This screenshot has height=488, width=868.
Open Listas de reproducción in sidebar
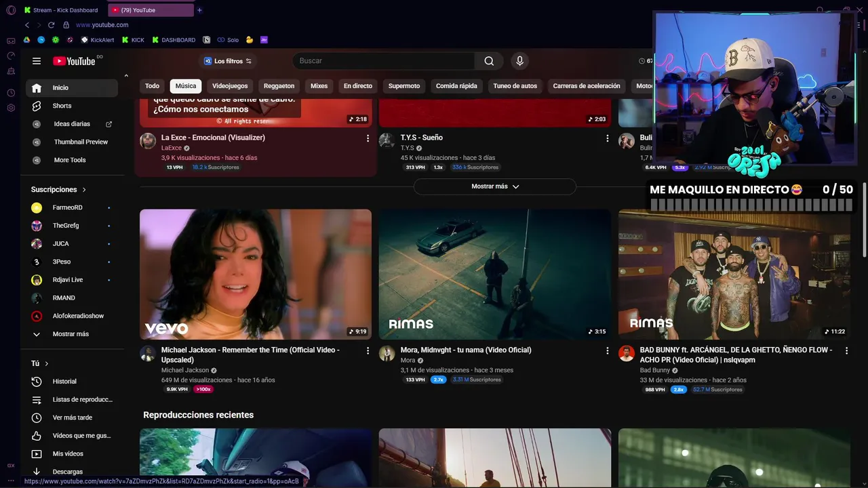pos(72,400)
